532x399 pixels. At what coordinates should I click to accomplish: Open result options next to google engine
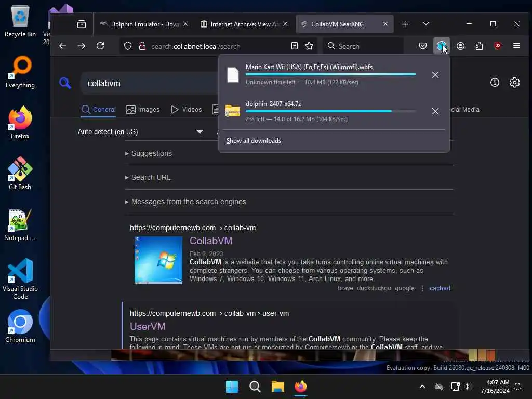pos(422,288)
